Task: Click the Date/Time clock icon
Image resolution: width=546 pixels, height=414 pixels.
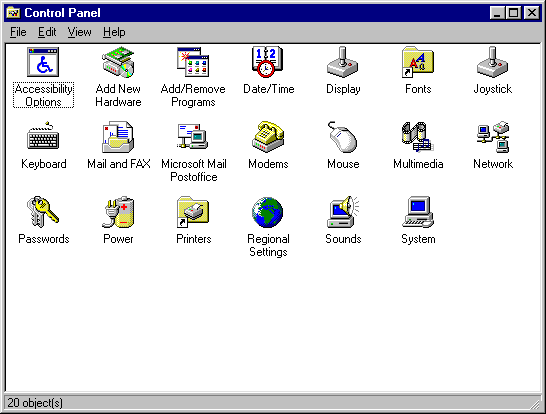Action: pos(268,62)
